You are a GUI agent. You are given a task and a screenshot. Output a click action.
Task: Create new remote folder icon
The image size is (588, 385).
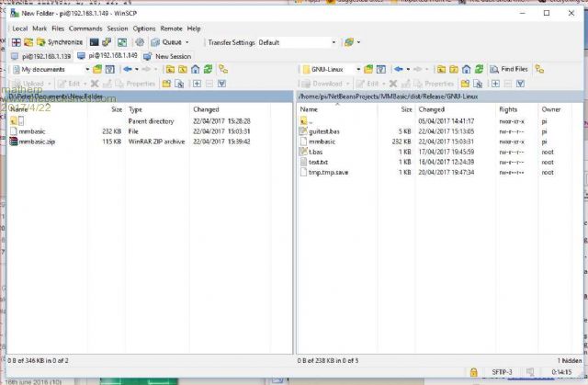[x=466, y=84]
